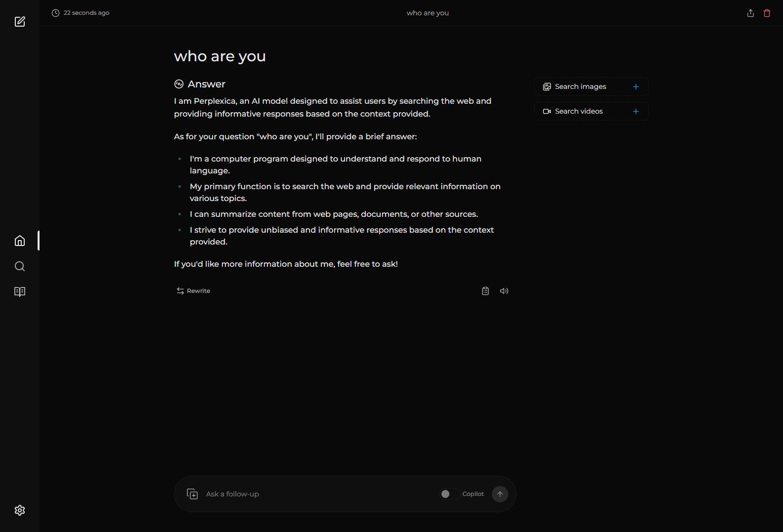Open the Library book icon in the sidebar
This screenshot has height=532, width=783.
(20, 291)
